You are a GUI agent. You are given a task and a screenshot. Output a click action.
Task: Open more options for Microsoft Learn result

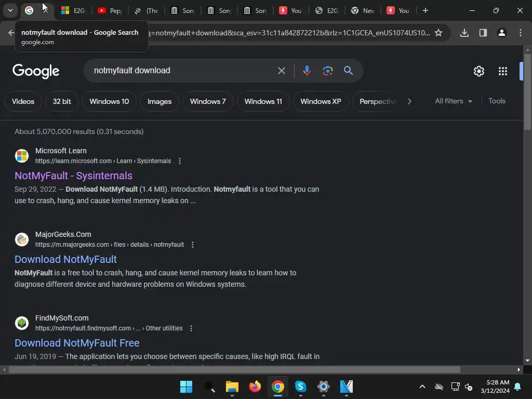180,161
